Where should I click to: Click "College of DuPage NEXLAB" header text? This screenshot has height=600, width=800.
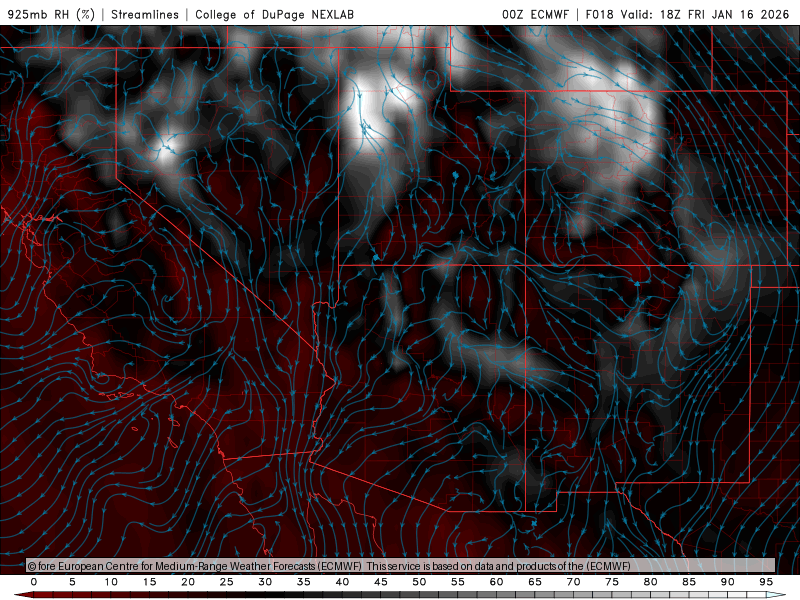274,14
